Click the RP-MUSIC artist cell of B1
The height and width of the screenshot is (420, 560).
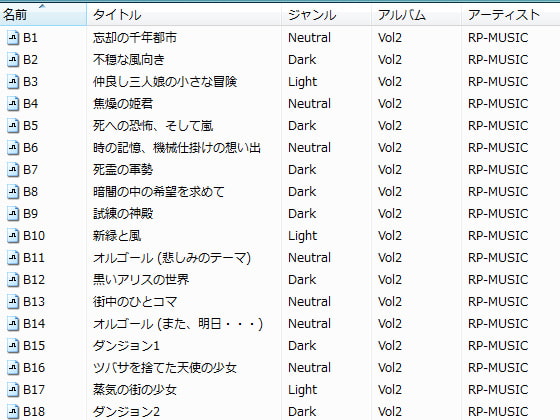click(498, 38)
